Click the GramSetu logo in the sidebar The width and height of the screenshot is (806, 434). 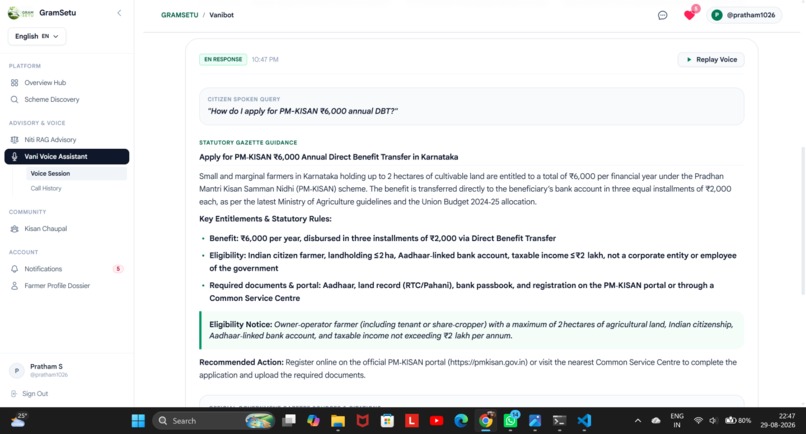tap(21, 13)
